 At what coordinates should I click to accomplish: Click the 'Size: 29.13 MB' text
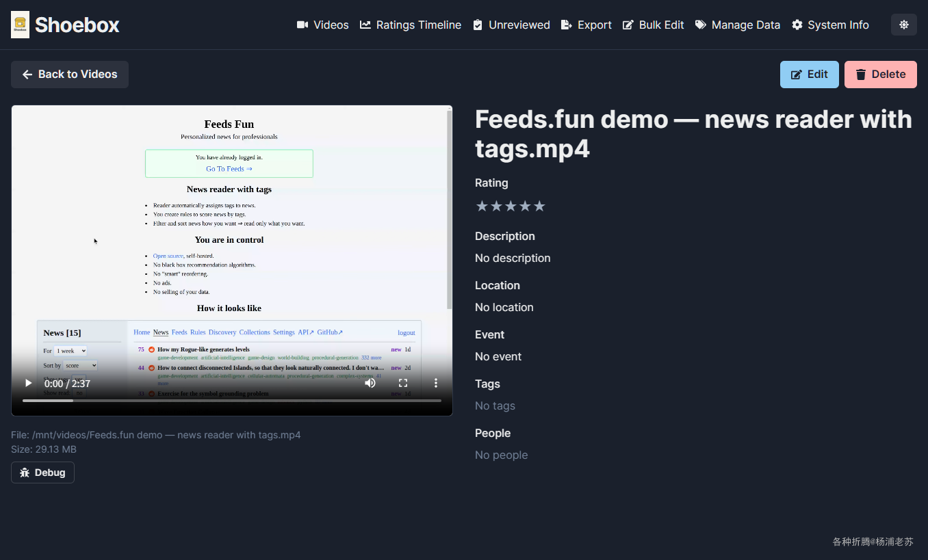tap(44, 449)
